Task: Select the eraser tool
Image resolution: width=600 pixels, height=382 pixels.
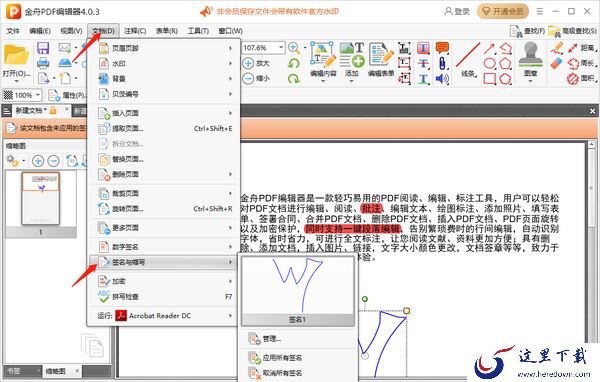Action: point(557,63)
